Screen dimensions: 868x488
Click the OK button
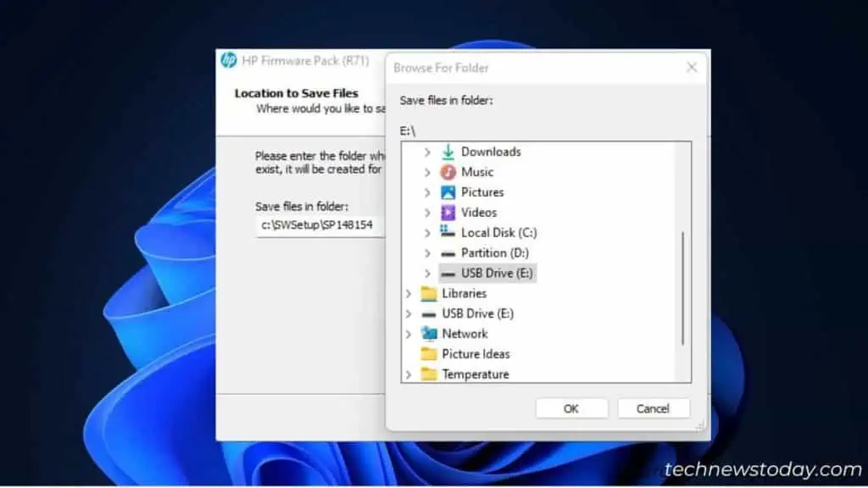[571, 408]
